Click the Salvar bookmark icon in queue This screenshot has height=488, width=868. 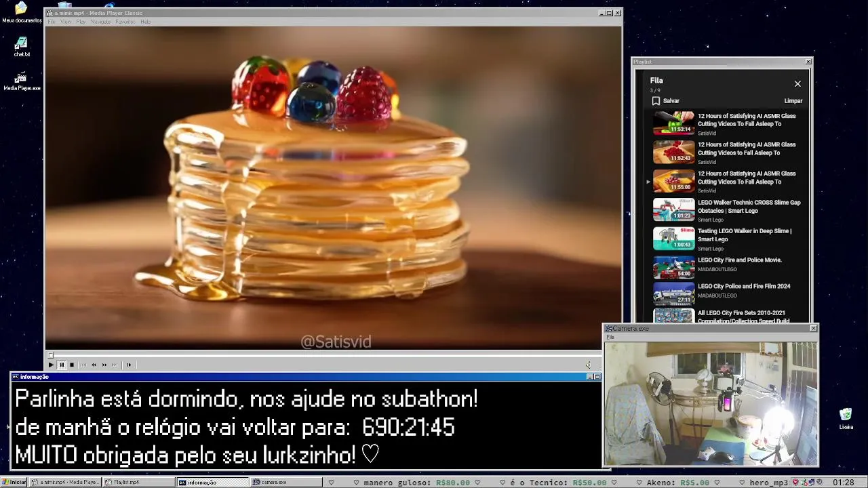pyautogui.click(x=656, y=101)
